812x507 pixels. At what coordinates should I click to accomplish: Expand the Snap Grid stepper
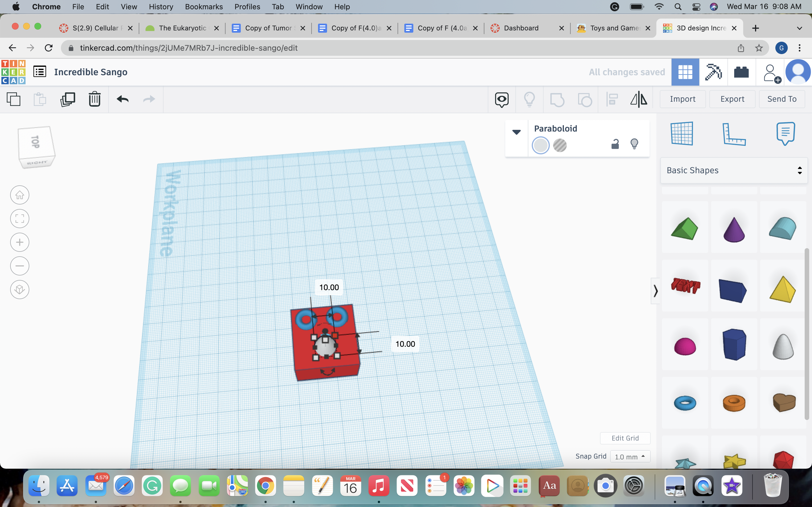coord(643,456)
